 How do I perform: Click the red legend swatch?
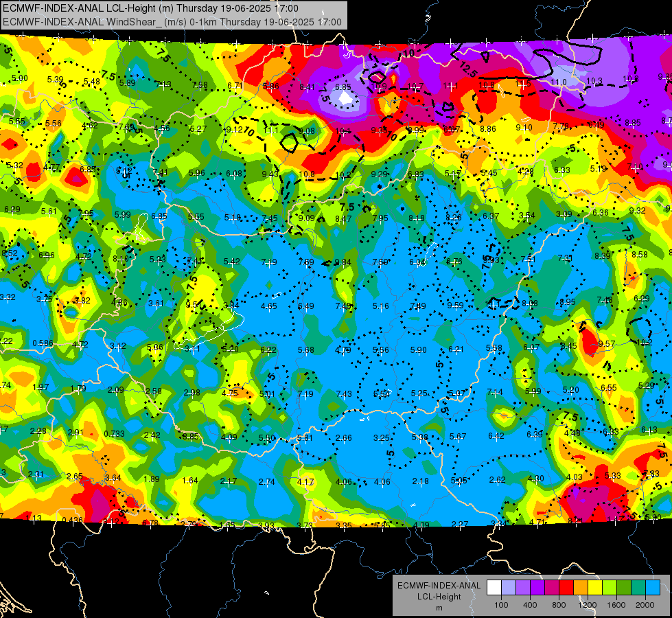pyautogui.click(x=566, y=588)
